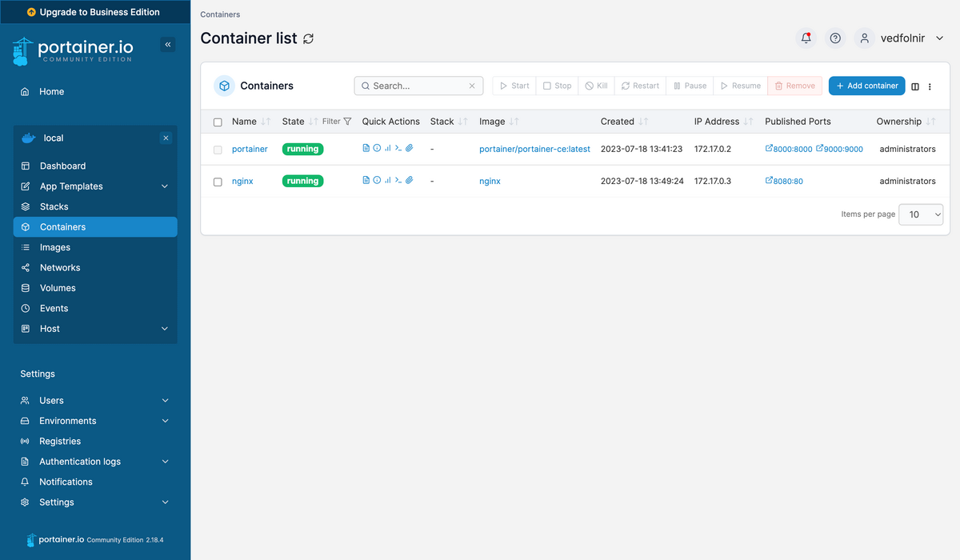Tick the checkbox for the nginx row
Screen dimensions: 960x560
[218, 182]
